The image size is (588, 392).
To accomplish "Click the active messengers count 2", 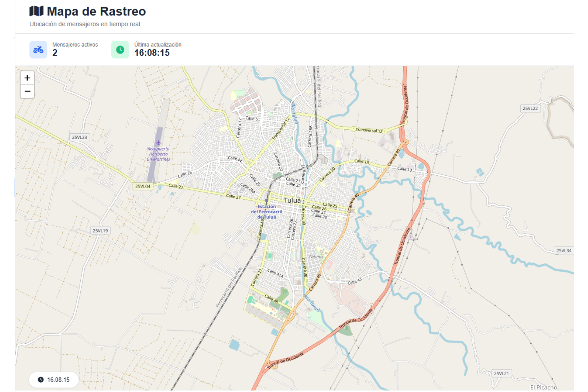I will tap(55, 53).
